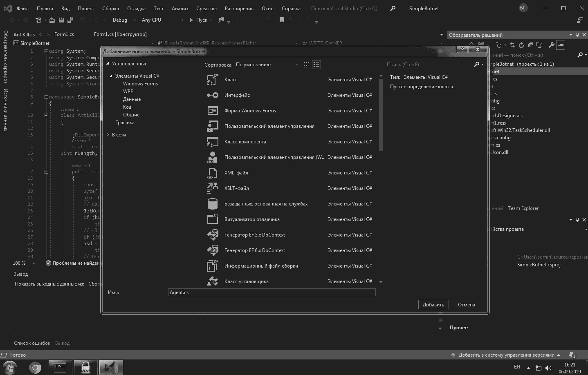This screenshot has height=375, width=588.
Task: Click Collapse All in Solution Explorer
Action: 530,45
